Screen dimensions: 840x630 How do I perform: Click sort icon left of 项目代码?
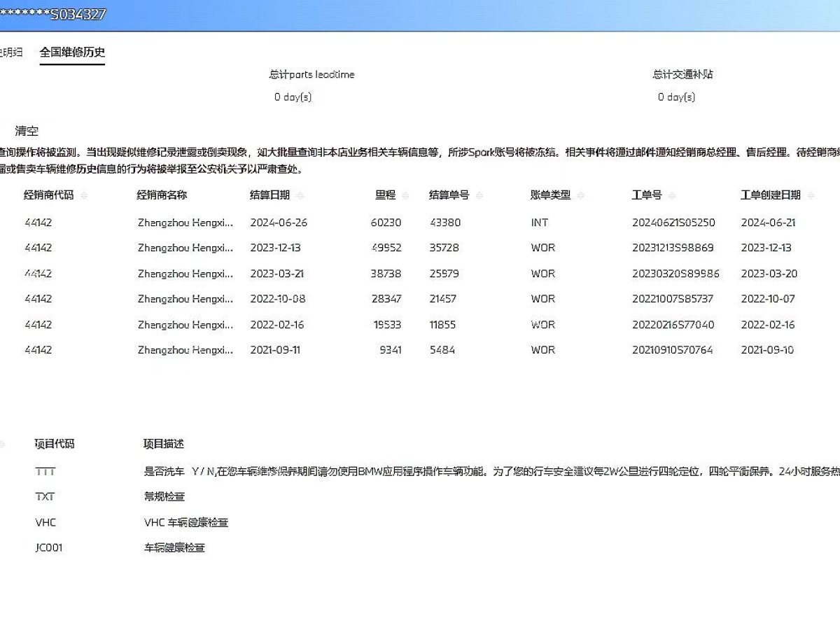pos(2,444)
